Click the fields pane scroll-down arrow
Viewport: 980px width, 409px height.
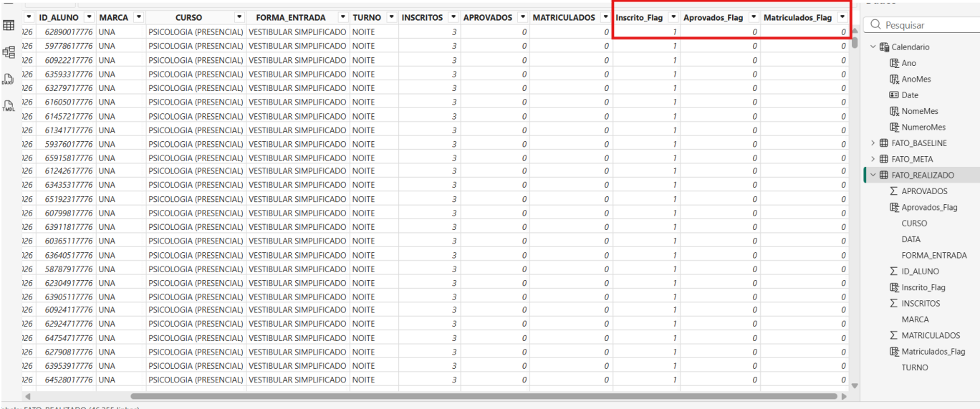(854, 385)
